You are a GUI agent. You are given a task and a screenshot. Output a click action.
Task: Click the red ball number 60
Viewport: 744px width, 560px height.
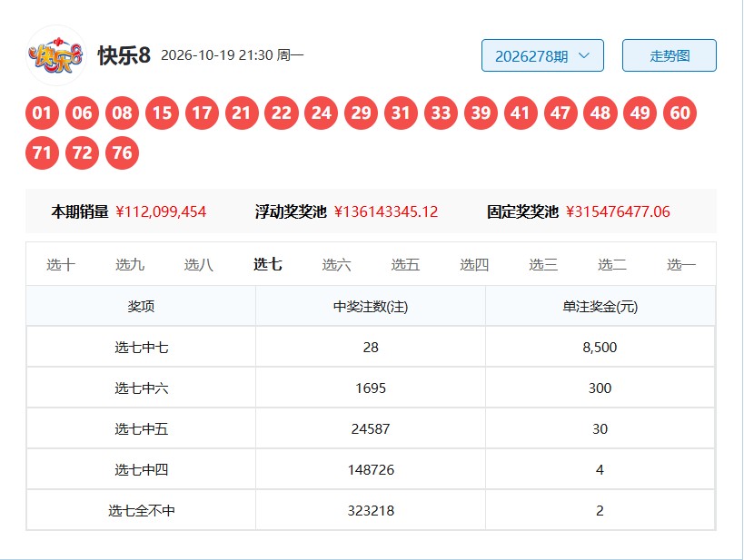click(x=680, y=113)
